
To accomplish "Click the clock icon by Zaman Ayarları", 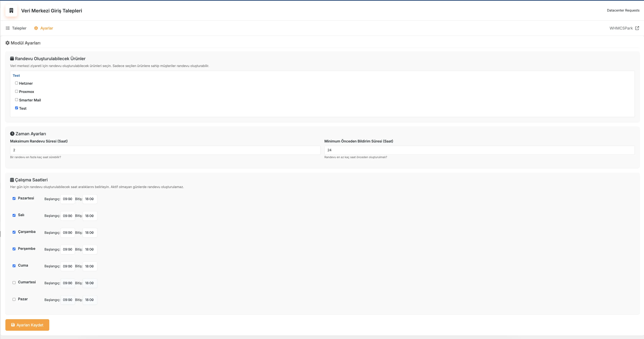I will pyautogui.click(x=12, y=134).
